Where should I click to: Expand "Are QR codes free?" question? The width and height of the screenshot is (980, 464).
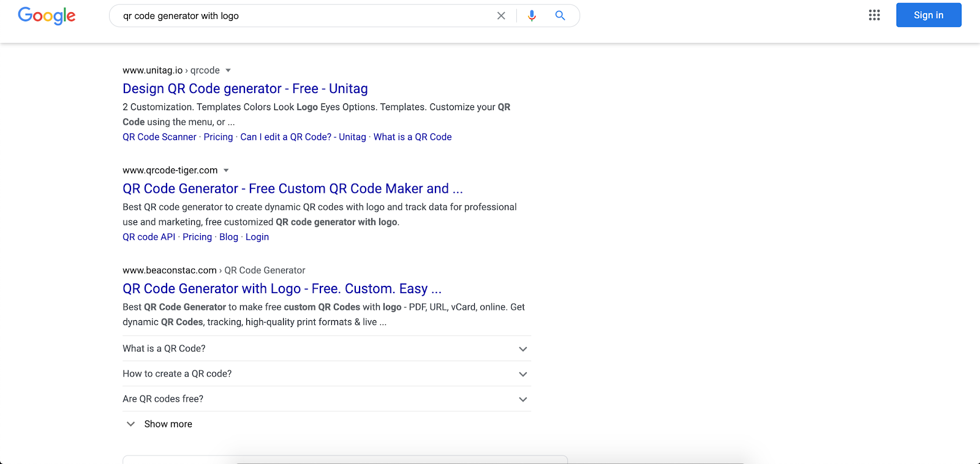click(x=522, y=399)
